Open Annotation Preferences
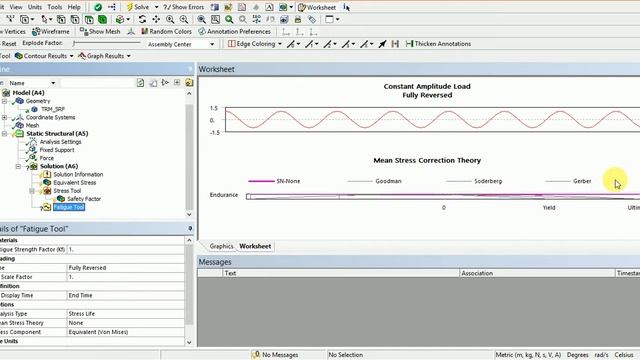Screen dimensions: 640x360 (x=234, y=31)
